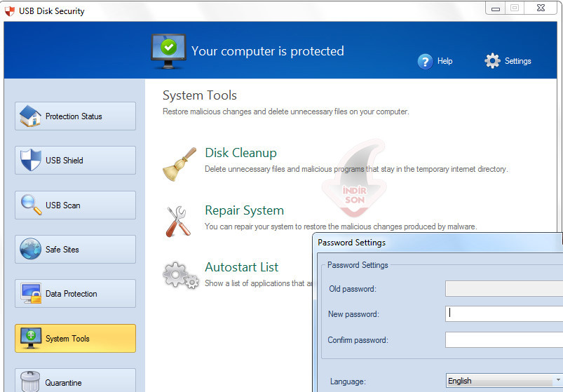
Task: Click the USB Disk Security title icon
Action: (x=10, y=11)
